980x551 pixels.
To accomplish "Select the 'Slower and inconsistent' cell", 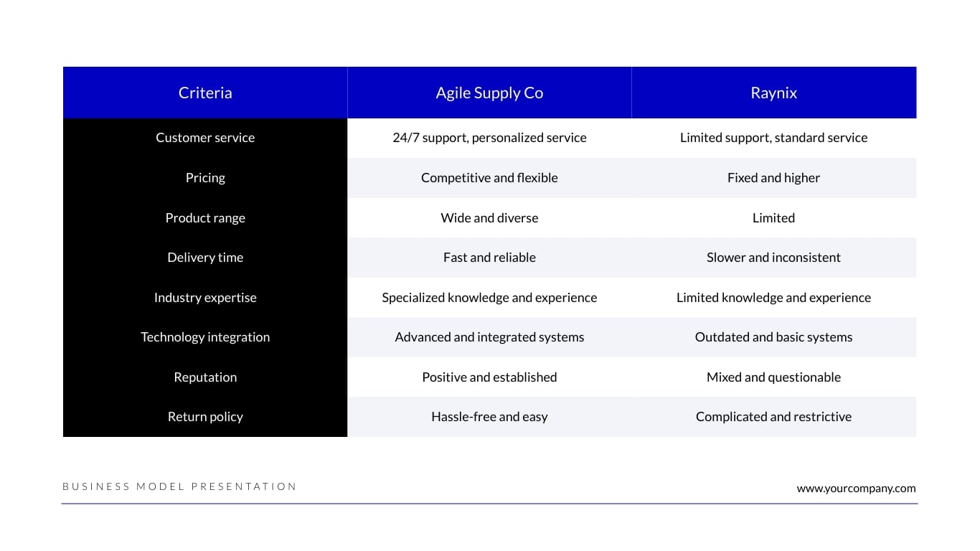I will tap(773, 258).
